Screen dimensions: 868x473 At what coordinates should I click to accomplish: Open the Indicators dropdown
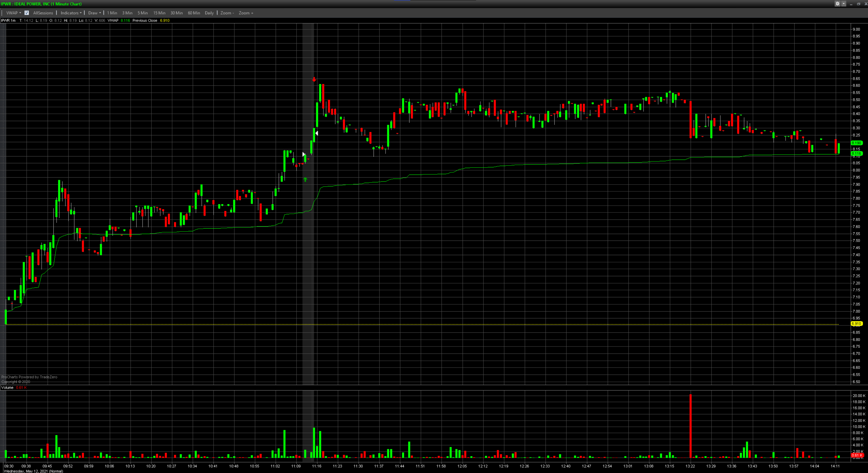point(71,13)
